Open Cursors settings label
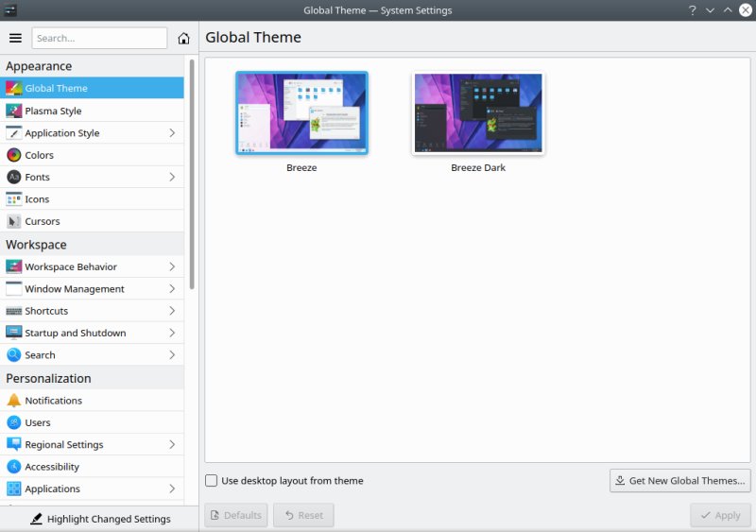 tap(43, 221)
